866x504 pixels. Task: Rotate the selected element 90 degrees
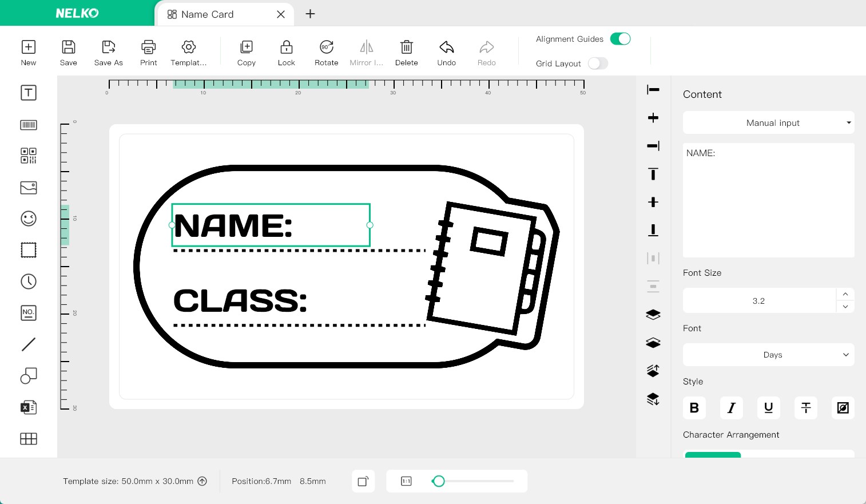pyautogui.click(x=327, y=53)
